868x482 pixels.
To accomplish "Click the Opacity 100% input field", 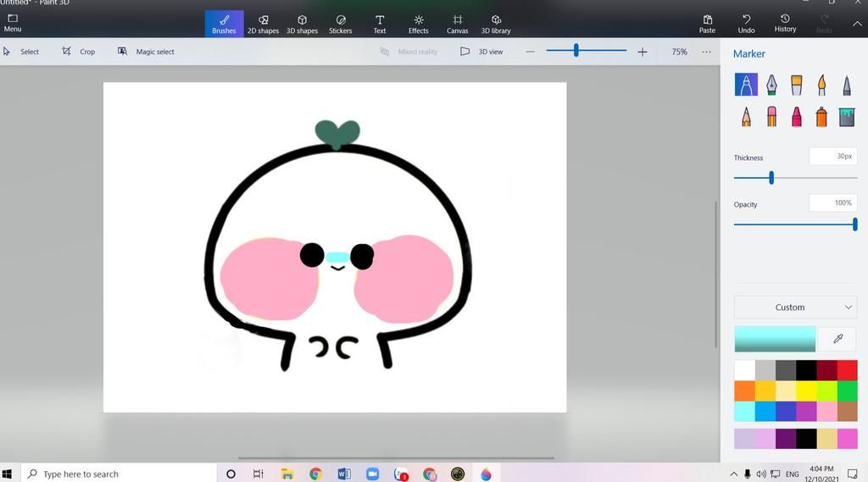I will tap(832, 202).
